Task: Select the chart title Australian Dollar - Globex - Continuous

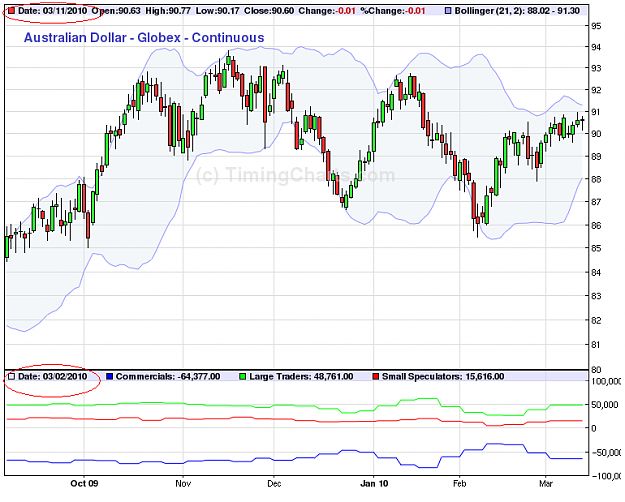Action: 144,37
